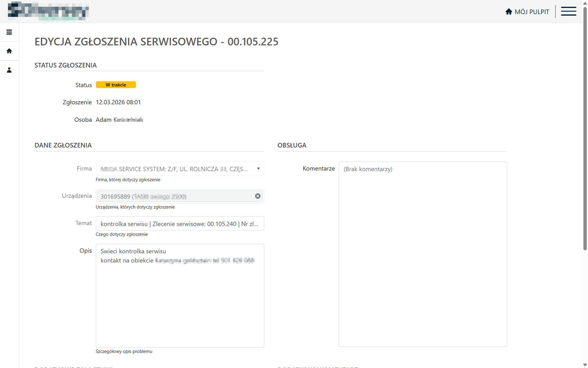Open the top-right hamburger menu
The width and height of the screenshot is (588, 368).
[568, 11]
